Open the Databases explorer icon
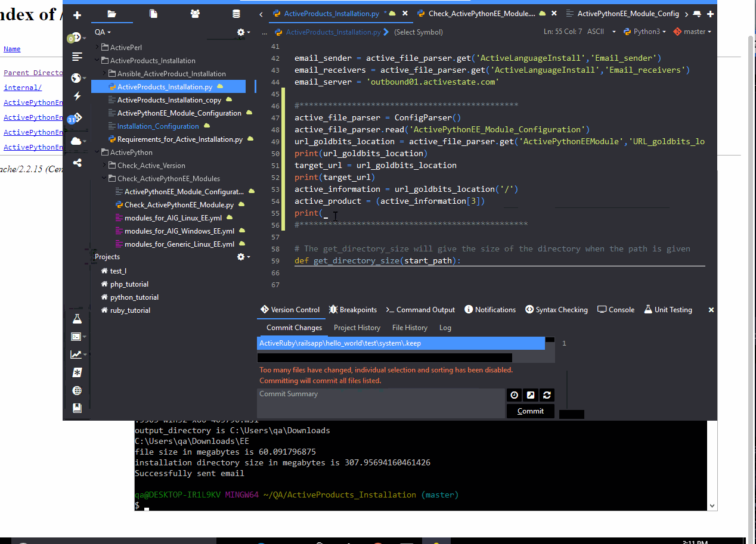The image size is (756, 544). [x=236, y=13]
